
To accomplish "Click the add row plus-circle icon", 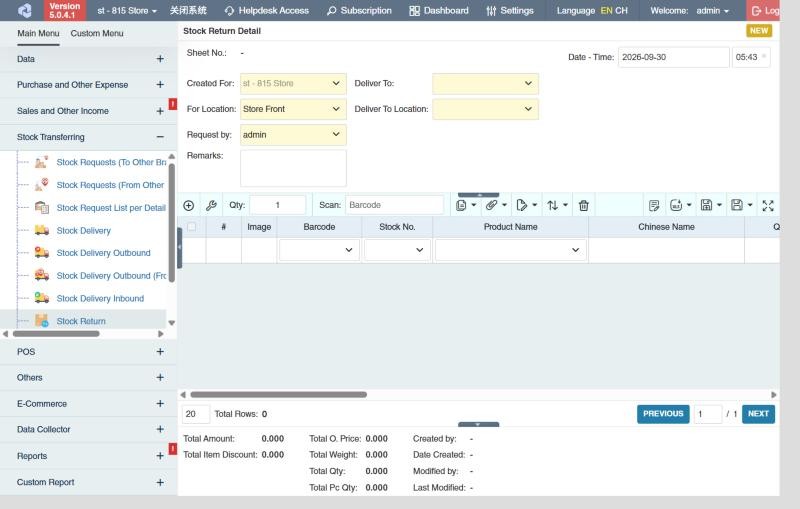I will click(189, 206).
